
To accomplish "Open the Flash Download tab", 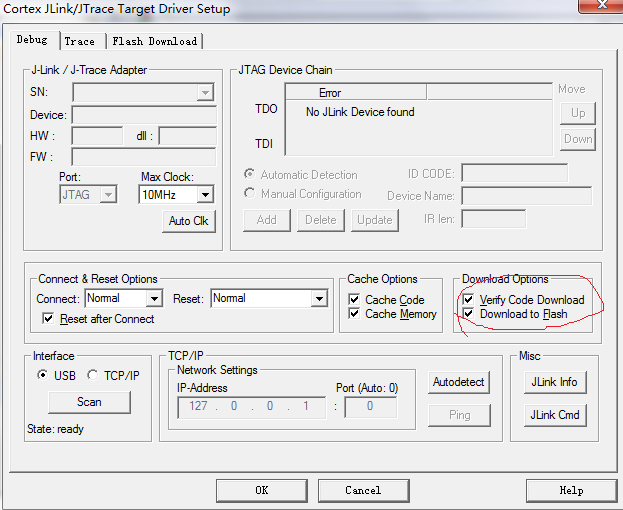I will coord(155,41).
